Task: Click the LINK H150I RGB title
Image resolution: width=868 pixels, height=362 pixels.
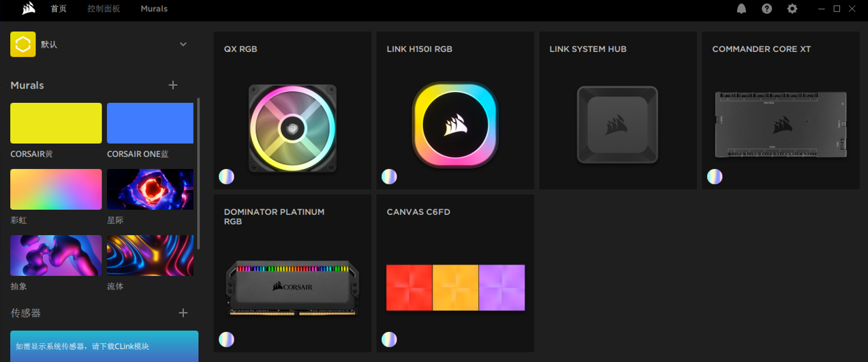Action: (420, 49)
